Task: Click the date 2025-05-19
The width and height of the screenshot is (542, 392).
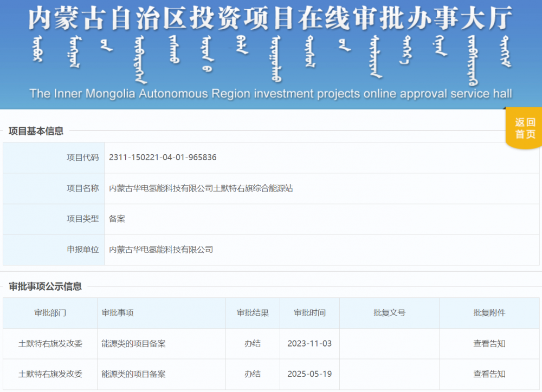Action: tap(309, 374)
